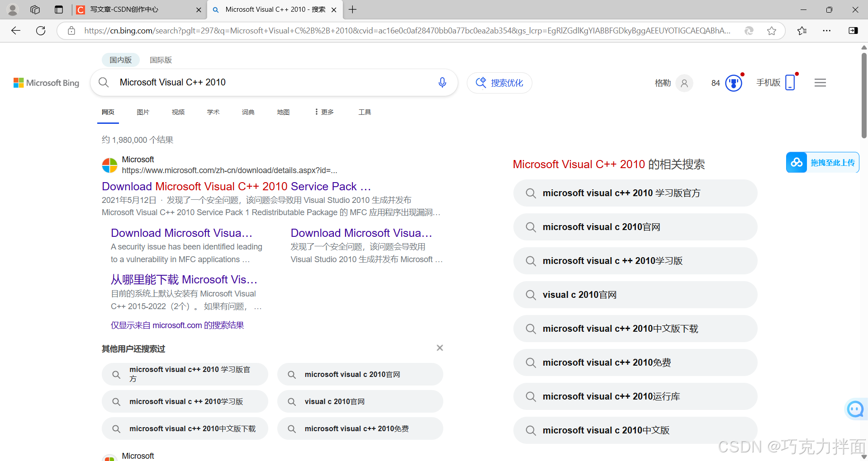
Task: Toggle the browser sidebar icon
Action: coord(853,31)
